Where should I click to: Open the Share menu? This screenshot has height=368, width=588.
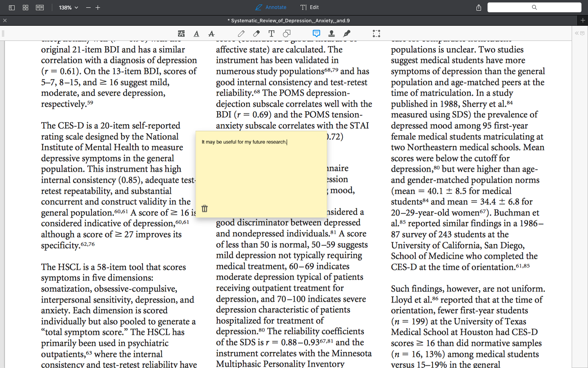[479, 7]
